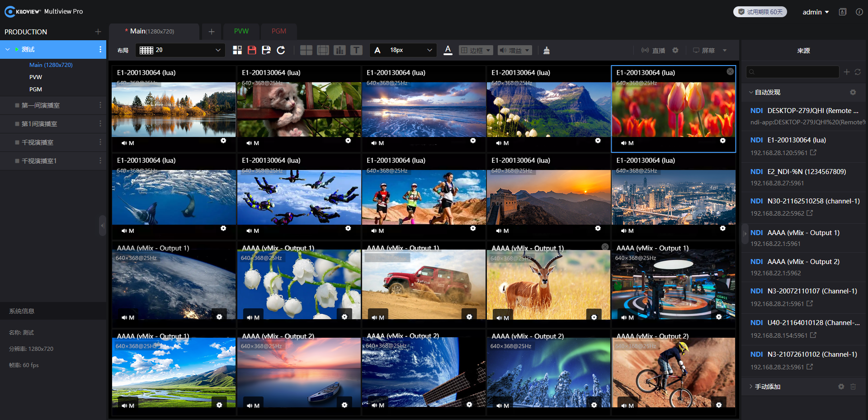Mute audio of the red jeep window
Viewport: 868px width, 420px height.
(x=374, y=318)
